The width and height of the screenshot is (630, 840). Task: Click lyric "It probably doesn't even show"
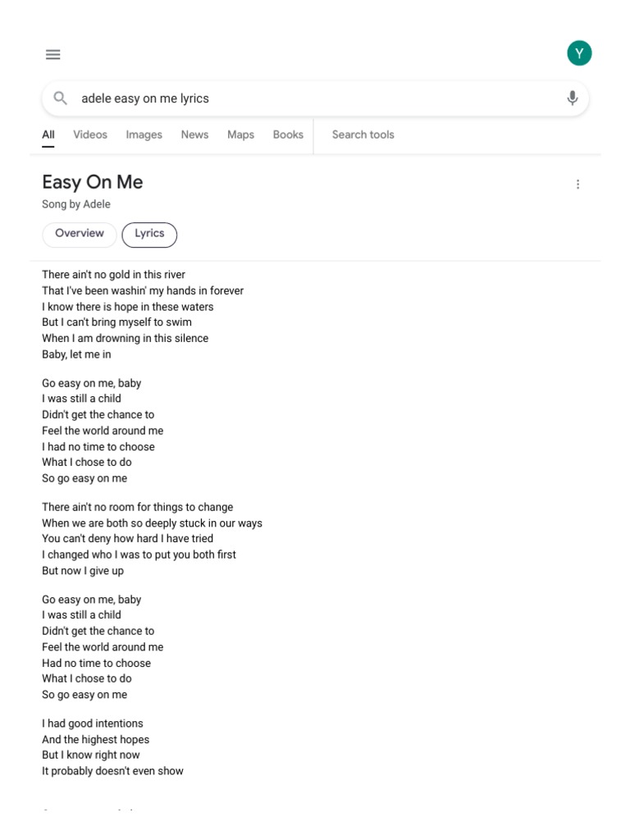[112, 770]
